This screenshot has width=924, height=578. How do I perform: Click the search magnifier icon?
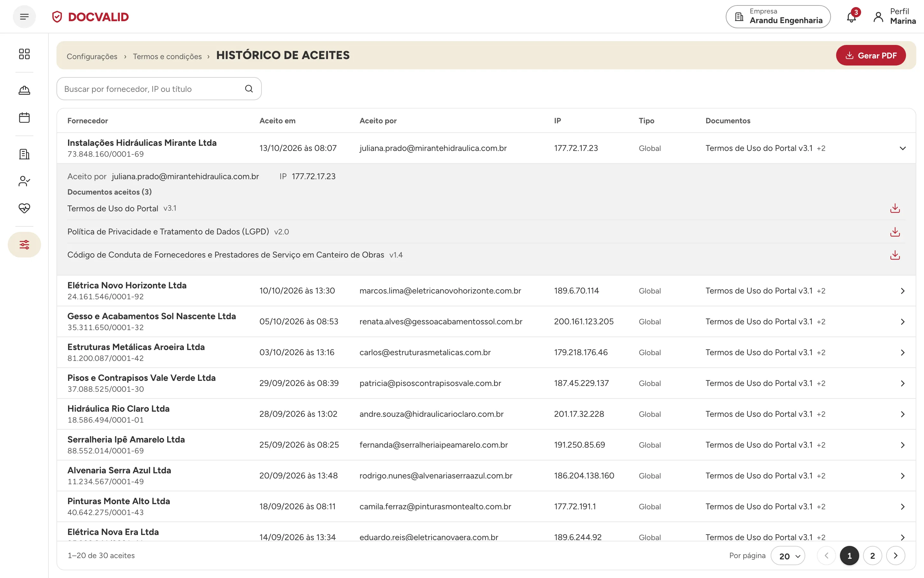(249, 89)
